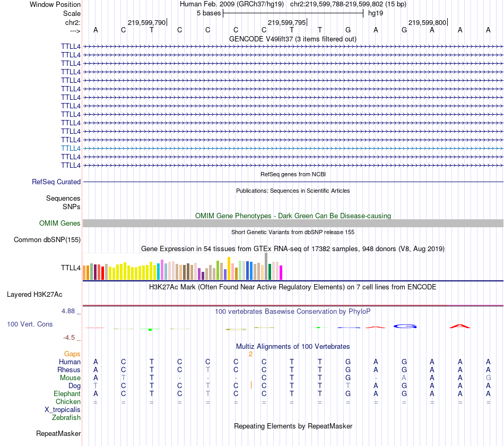Viewport: 504px width, 446px height.
Task: Click the Chicken species row label
Action: [68, 401]
